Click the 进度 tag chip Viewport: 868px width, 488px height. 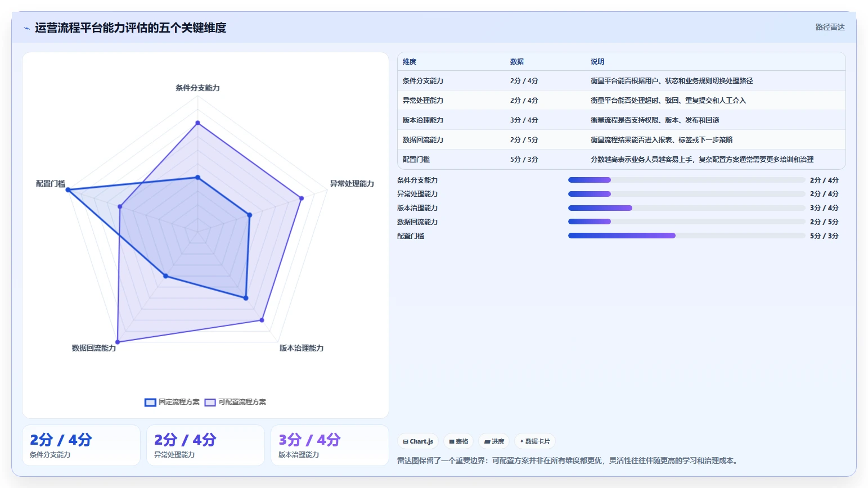pyautogui.click(x=494, y=441)
